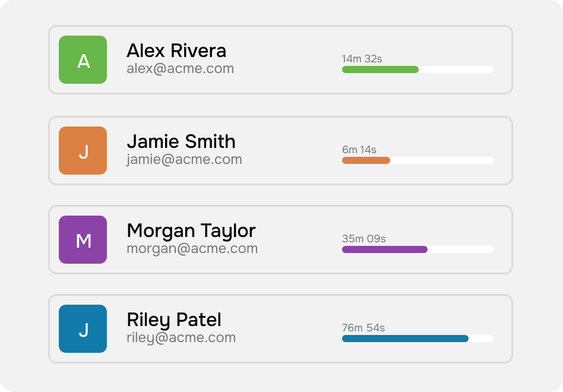Click the 76m 54s duration label
The image size is (563, 392).
[363, 327]
